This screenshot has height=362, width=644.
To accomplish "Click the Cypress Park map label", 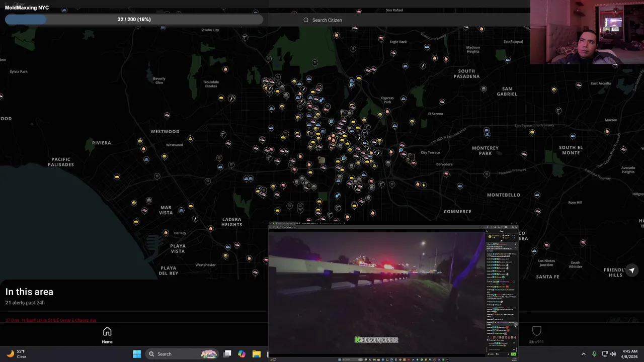I will [387, 100].
